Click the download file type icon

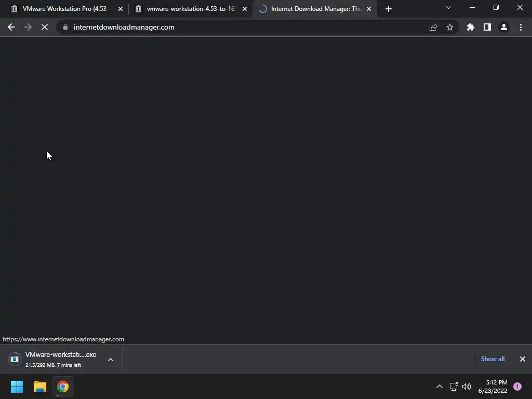(x=15, y=360)
